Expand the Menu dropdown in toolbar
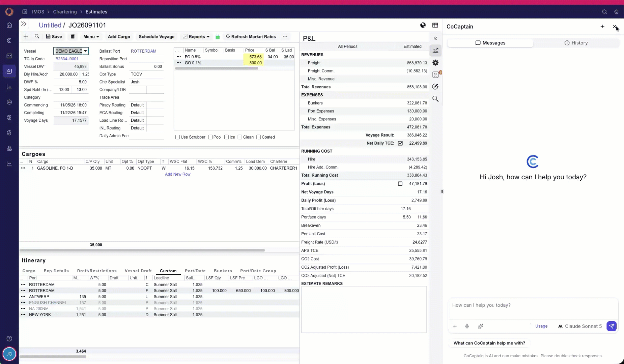Viewport: 624px width, 364px height. [91, 36]
